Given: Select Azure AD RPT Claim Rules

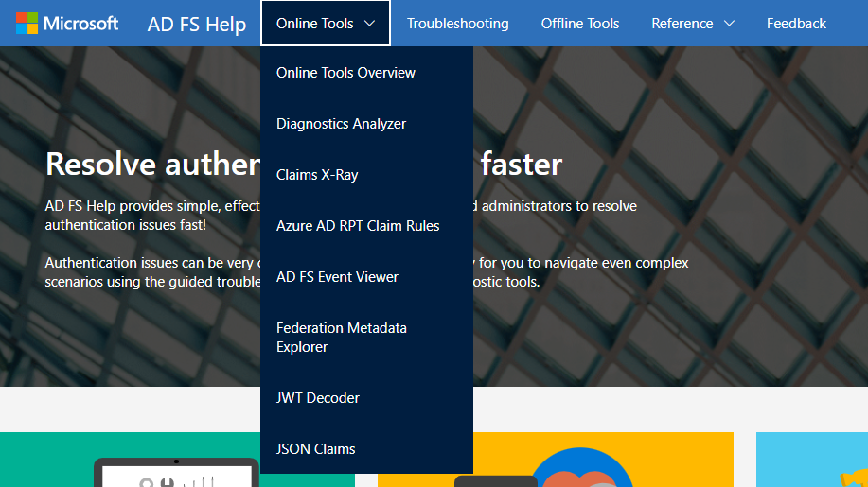Looking at the screenshot, I should tap(358, 226).
